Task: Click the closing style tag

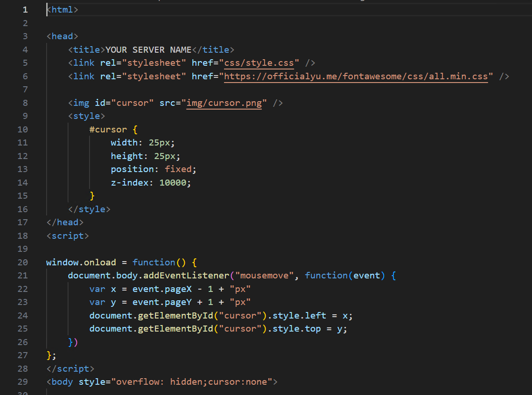Action: (x=89, y=209)
